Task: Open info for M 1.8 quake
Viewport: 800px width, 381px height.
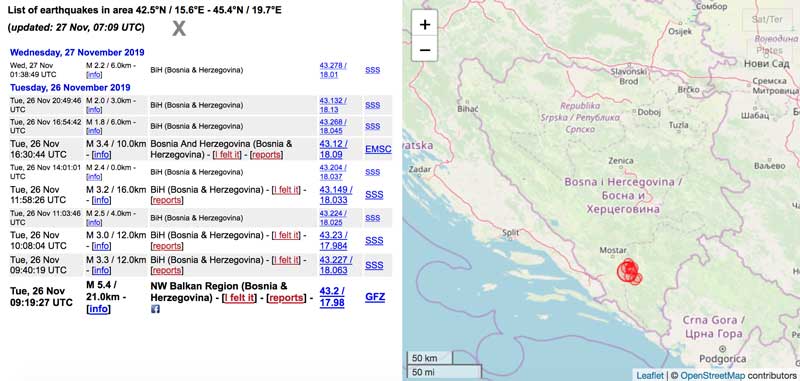Action: point(94,131)
